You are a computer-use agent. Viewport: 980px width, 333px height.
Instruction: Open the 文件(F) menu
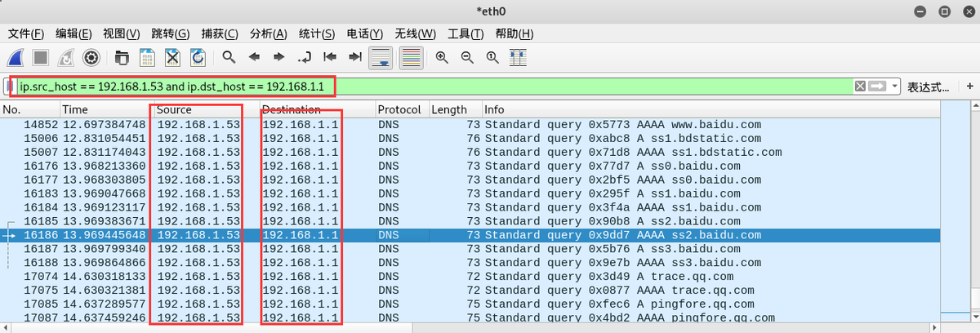pyautogui.click(x=25, y=33)
